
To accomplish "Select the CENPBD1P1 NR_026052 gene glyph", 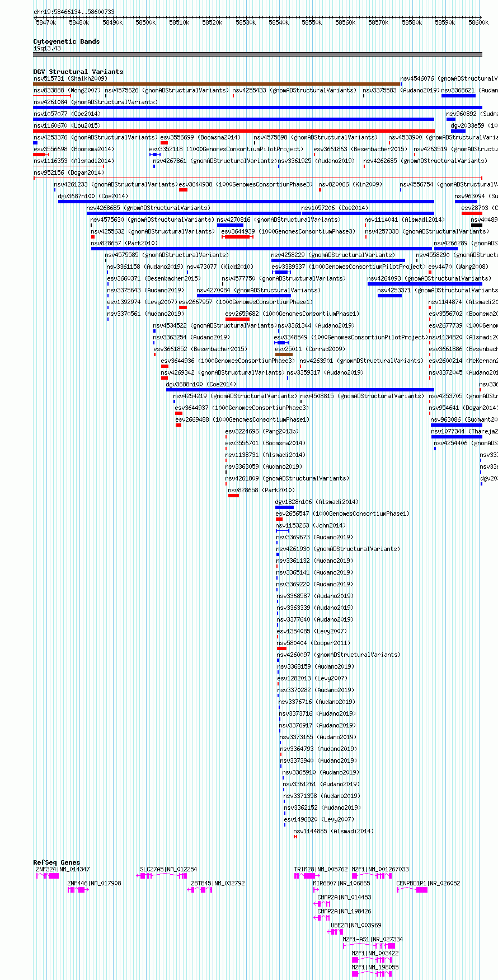I will [x=412, y=890].
